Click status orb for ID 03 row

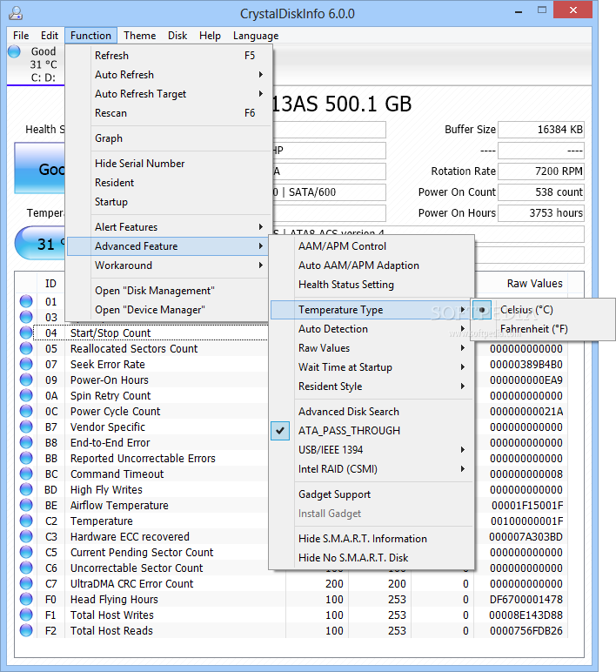(x=26, y=317)
